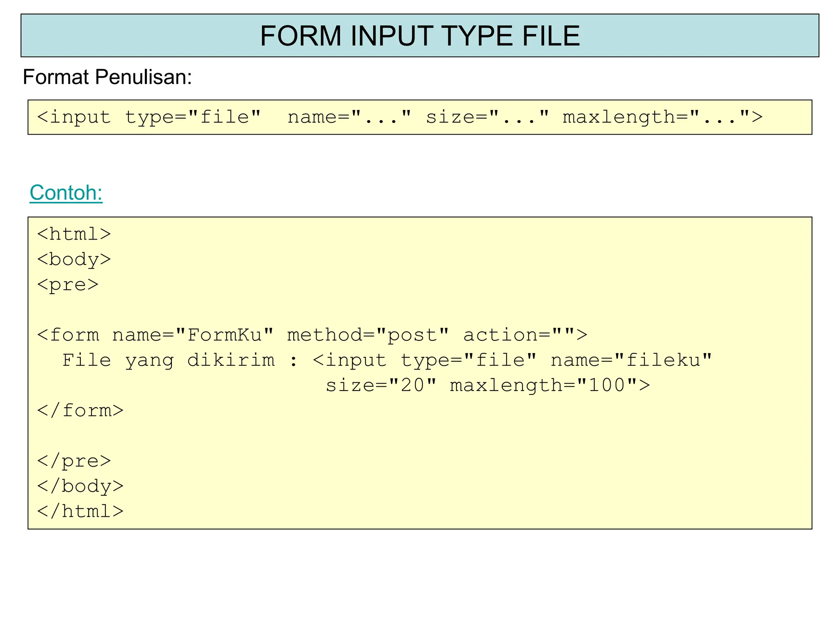Click size="..." in the syntax box
The width and height of the screenshot is (840, 630).
(x=487, y=117)
